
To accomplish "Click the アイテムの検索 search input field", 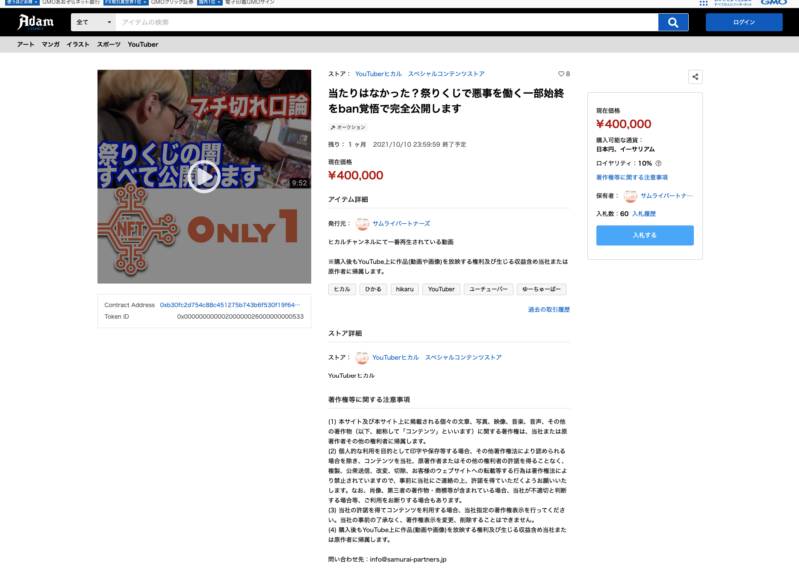I will pyautogui.click(x=385, y=22).
